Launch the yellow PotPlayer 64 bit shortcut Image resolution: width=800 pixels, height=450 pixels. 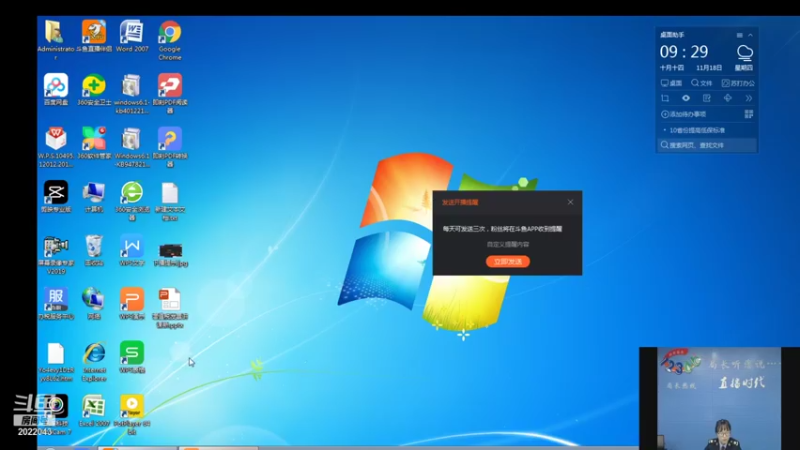click(132, 414)
